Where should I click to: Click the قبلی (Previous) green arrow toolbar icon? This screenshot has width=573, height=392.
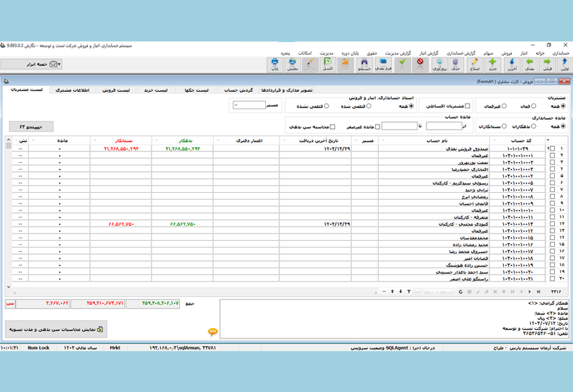(547, 65)
